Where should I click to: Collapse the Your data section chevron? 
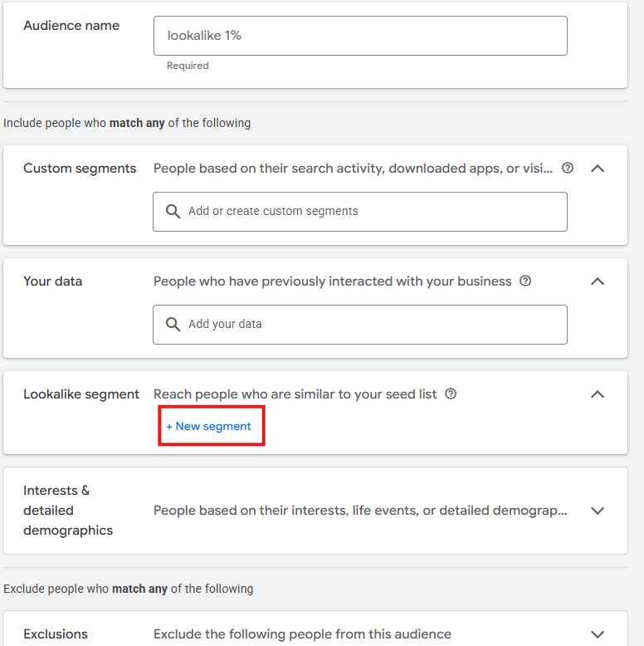[x=598, y=281]
